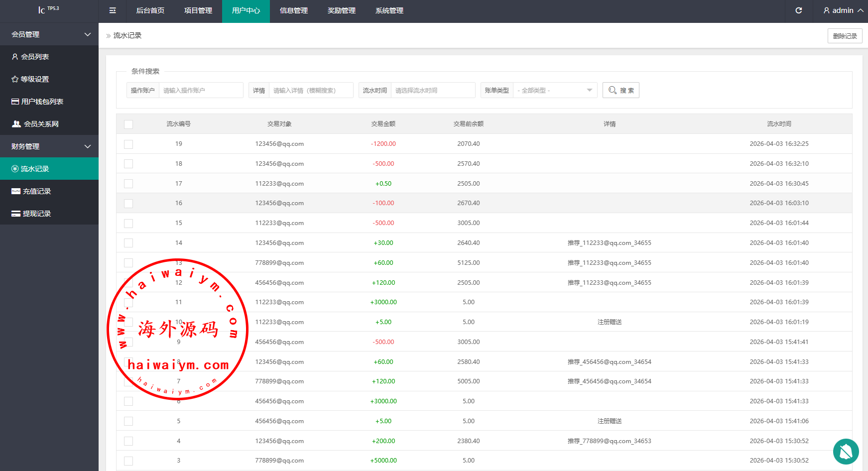868x471 pixels.
Task: Click the 搜索 search button
Action: click(620, 90)
